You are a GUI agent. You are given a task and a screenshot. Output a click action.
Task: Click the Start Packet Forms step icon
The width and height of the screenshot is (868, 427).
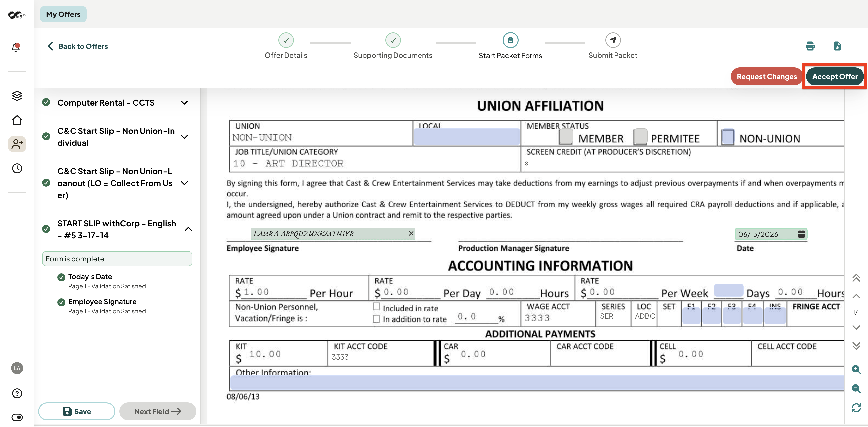(510, 40)
